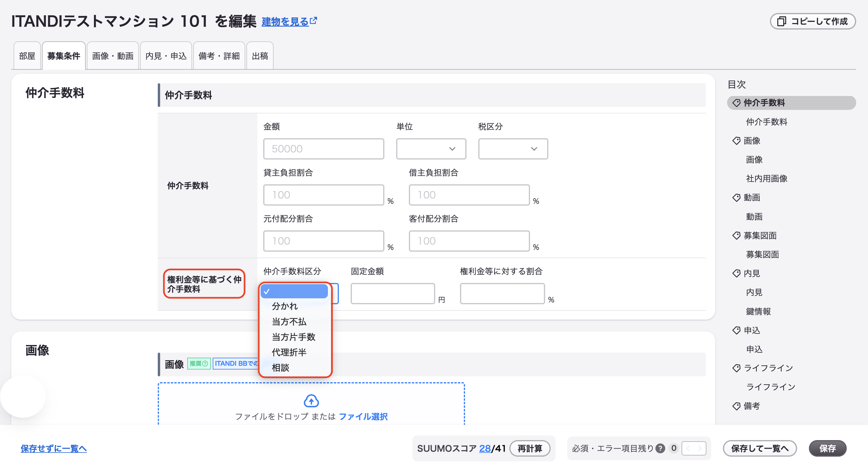868x472 pixels.
Task: Jump to 動画 sub-item in 目次
Action: [754, 217]
